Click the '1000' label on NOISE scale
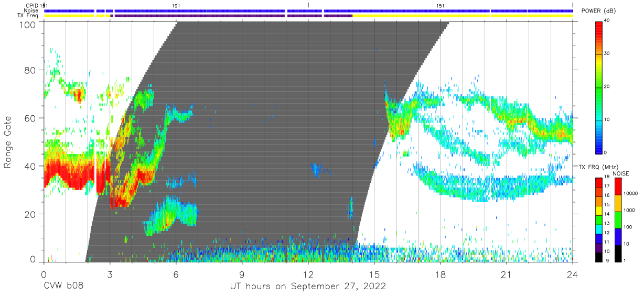This screenshot has width=644, height=297. point(629,211)
